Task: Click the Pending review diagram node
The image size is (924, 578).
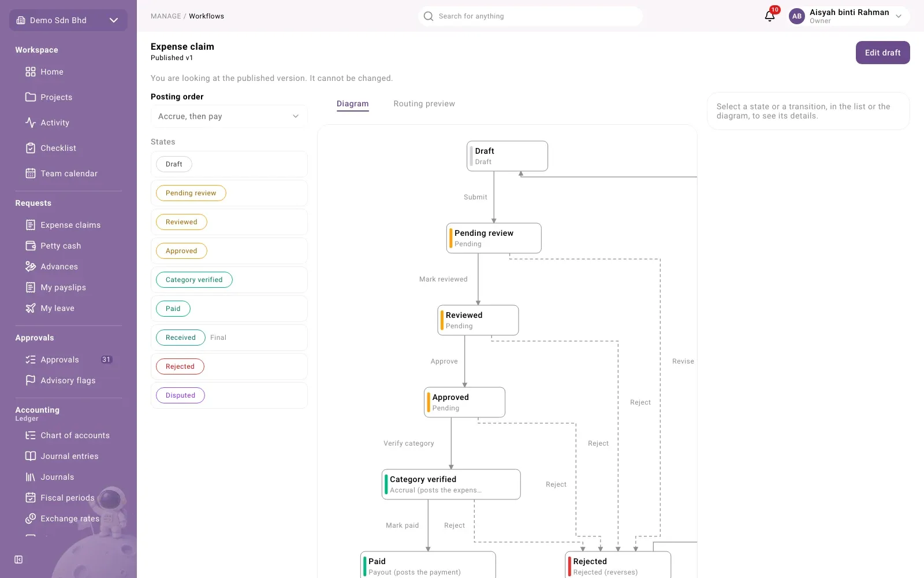Action: (494, 238)
